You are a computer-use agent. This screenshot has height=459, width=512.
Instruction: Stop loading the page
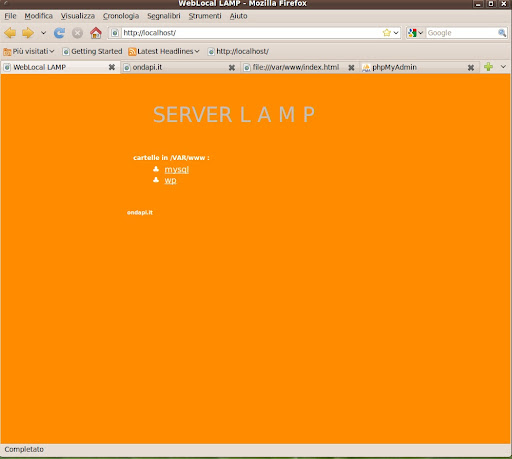pyautogui.click(x=77, y=33)
